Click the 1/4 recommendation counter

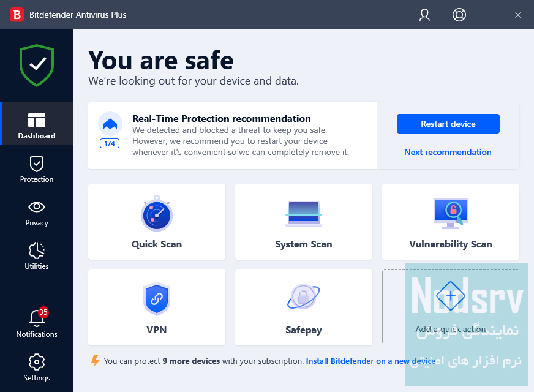tap(110, 143)
